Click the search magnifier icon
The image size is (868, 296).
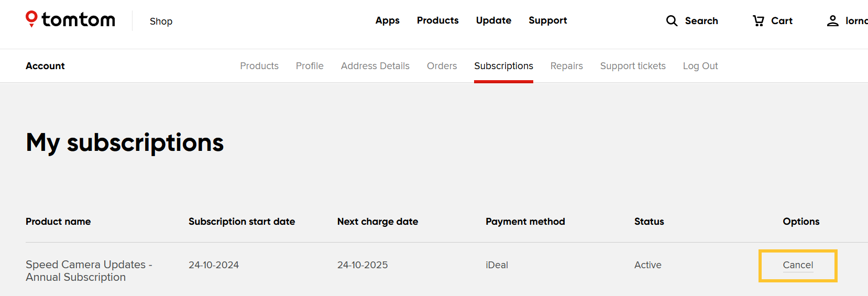tap(672, 21)
